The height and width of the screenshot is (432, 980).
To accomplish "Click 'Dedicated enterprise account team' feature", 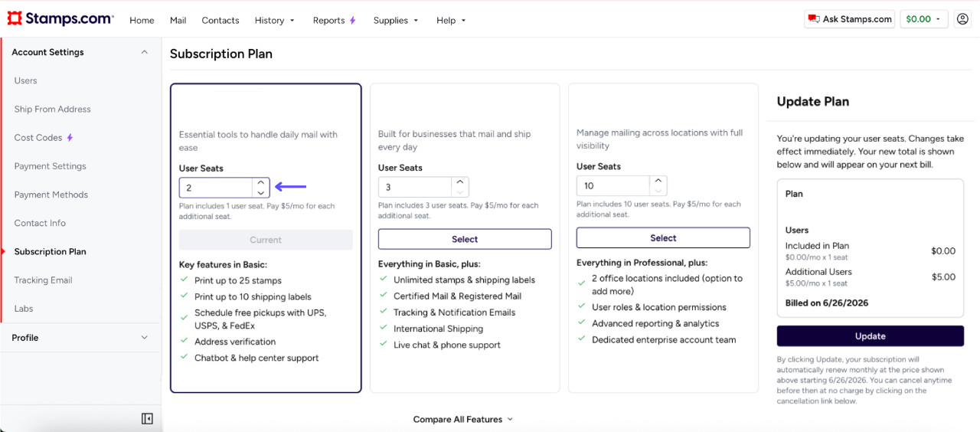I will pyautogui.click(x=664, y=340).
